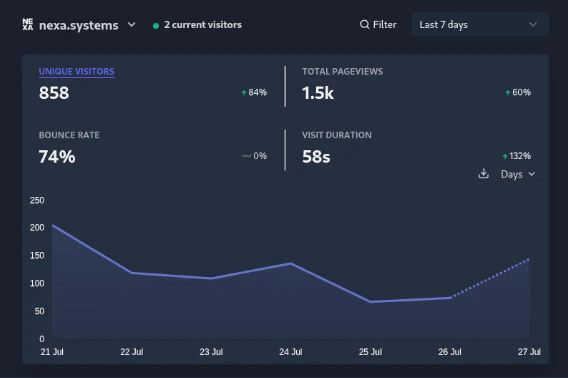
Task: Click the 1.5k pageviews value
Action: point(318,93)
